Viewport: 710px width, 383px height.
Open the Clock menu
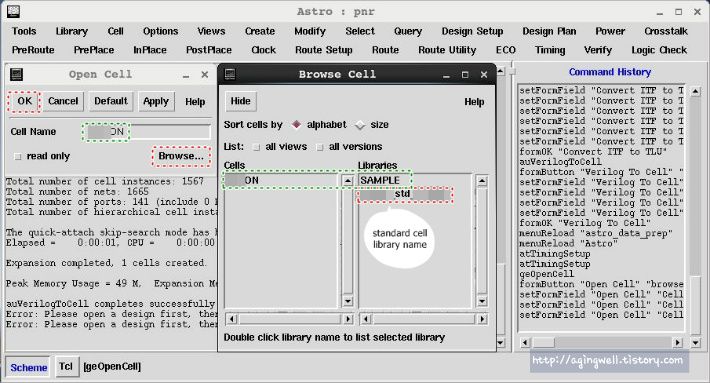click(264, 50)
